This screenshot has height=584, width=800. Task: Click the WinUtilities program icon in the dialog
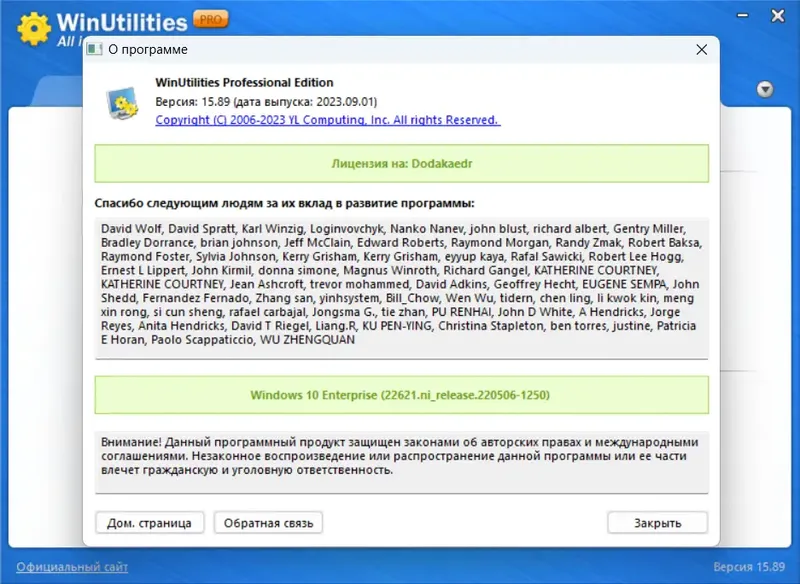tap(123, 100)
